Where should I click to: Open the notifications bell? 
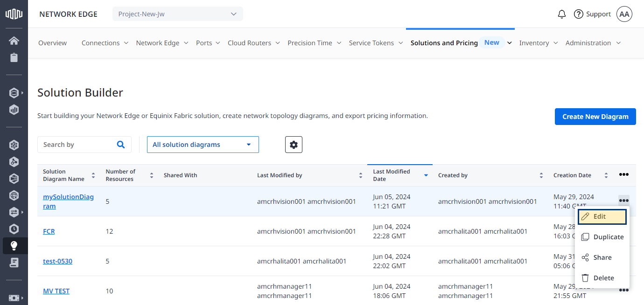click(562, 14)
